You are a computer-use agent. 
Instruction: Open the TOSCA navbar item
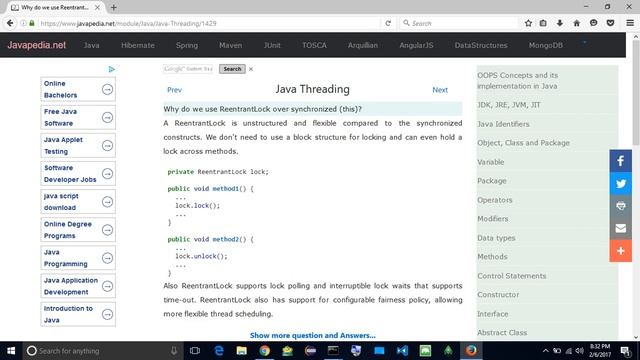[314, 45]
